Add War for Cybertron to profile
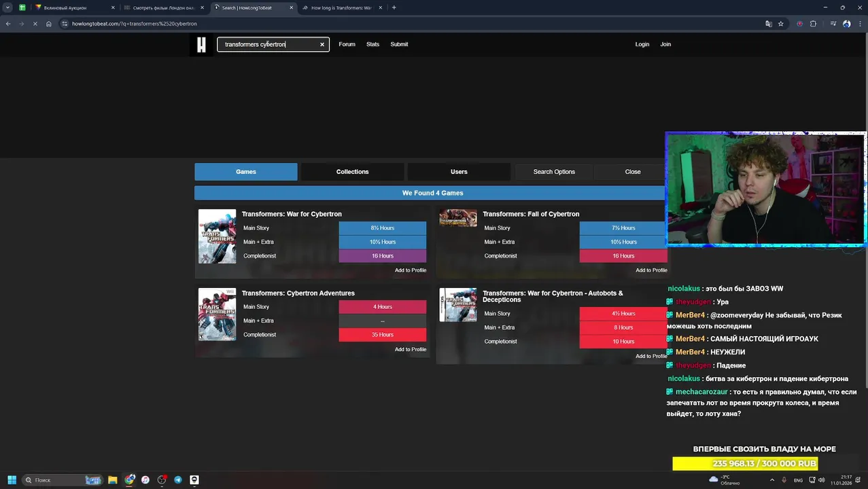Image resolution: width=868 pixels, height=489 pixels. (x=411, y=270)
